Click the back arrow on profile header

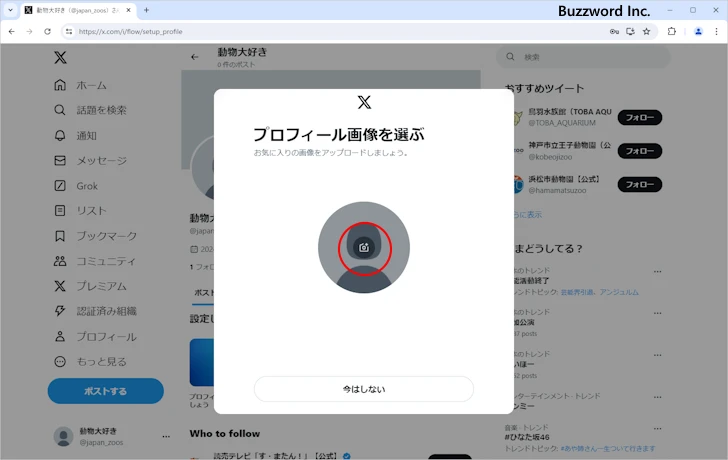[195, 57]
